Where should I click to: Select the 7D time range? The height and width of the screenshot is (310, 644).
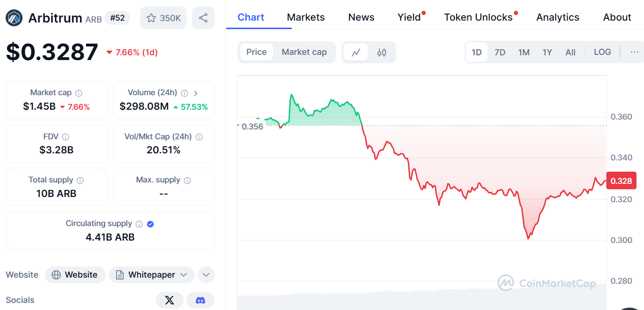pyautogui.click(x=500, y=52)
